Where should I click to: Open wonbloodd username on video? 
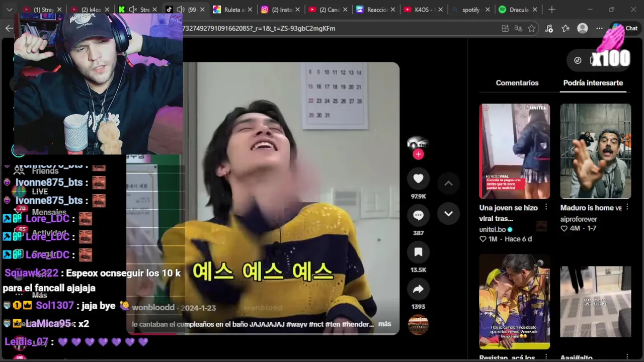point(153,308)
